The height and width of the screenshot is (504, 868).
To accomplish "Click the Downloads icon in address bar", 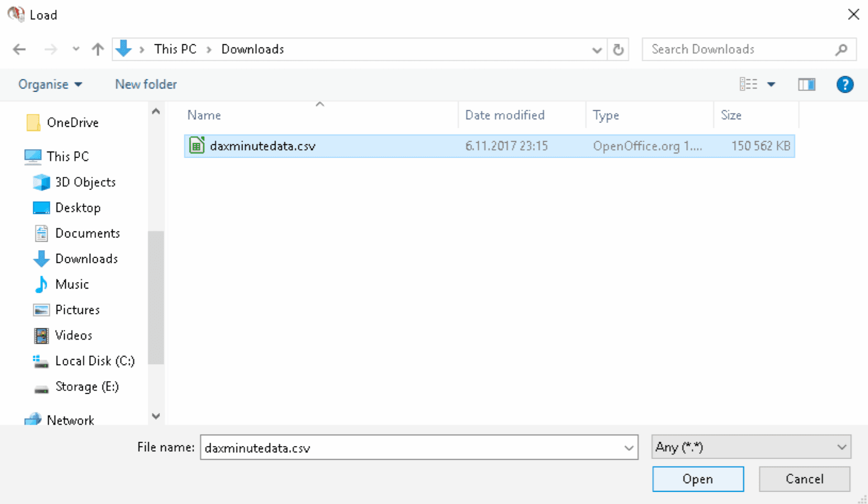I will tap(124, 49).
